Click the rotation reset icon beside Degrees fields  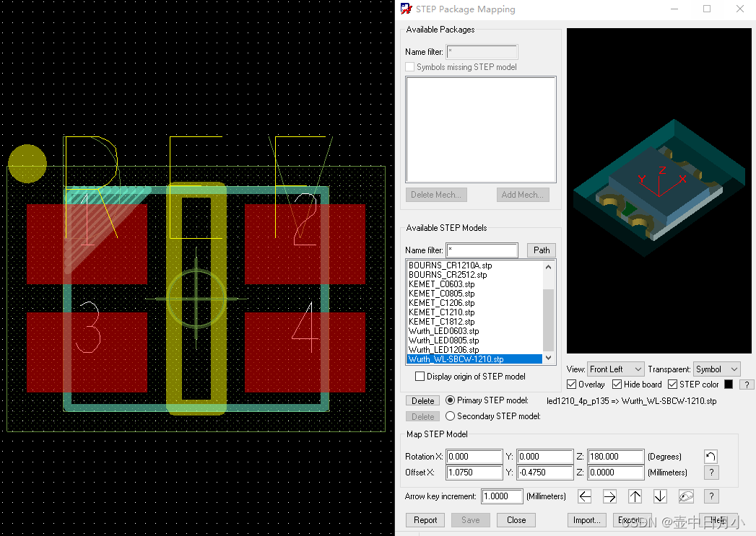711,456
